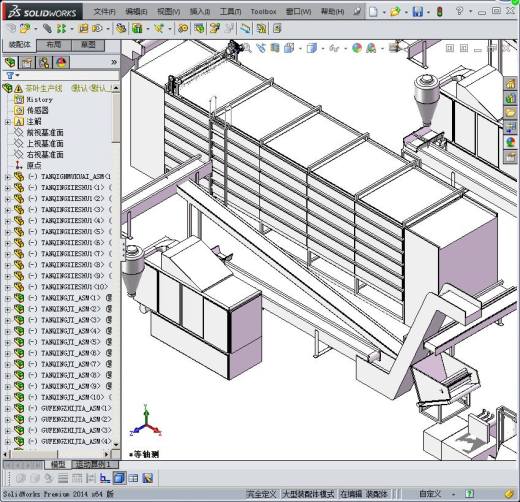Switch to the 模型 bottom tab

pyautogui.click(x=58, y=464)
